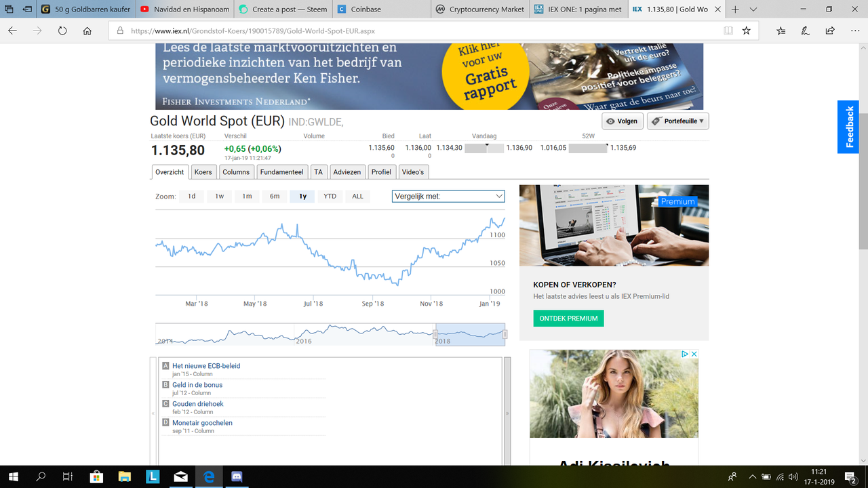Open Discord from the taskbar
This screenshot has width=868, height=488.
click(x=237, y=476)
